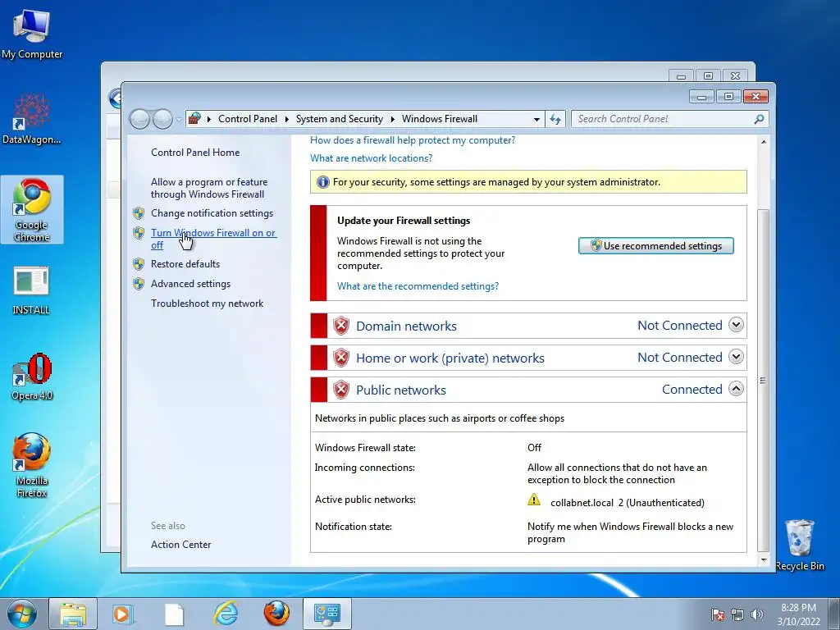
Task: Open My Computer desktop icon
Action: tap(32, 34)
